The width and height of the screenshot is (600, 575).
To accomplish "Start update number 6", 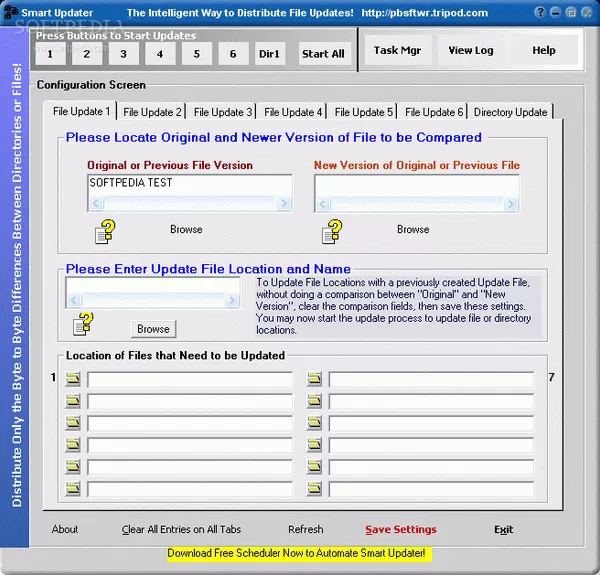I will pyautogui.click(x=233, y=54).
